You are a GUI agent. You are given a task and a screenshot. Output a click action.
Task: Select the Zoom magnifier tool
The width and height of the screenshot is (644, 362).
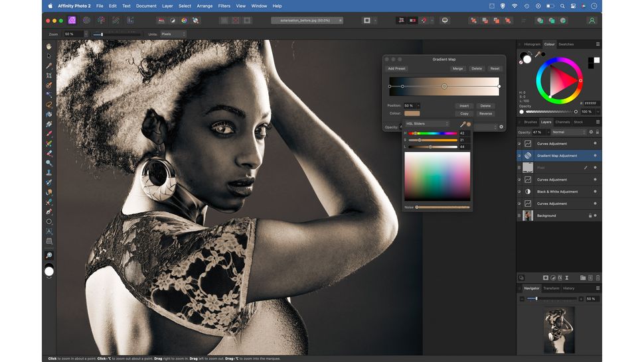click(49, 255)
